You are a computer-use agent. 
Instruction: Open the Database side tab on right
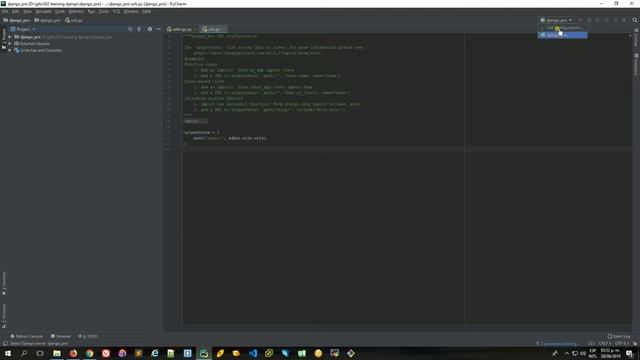pyautogui.click(x=636, y=64)
